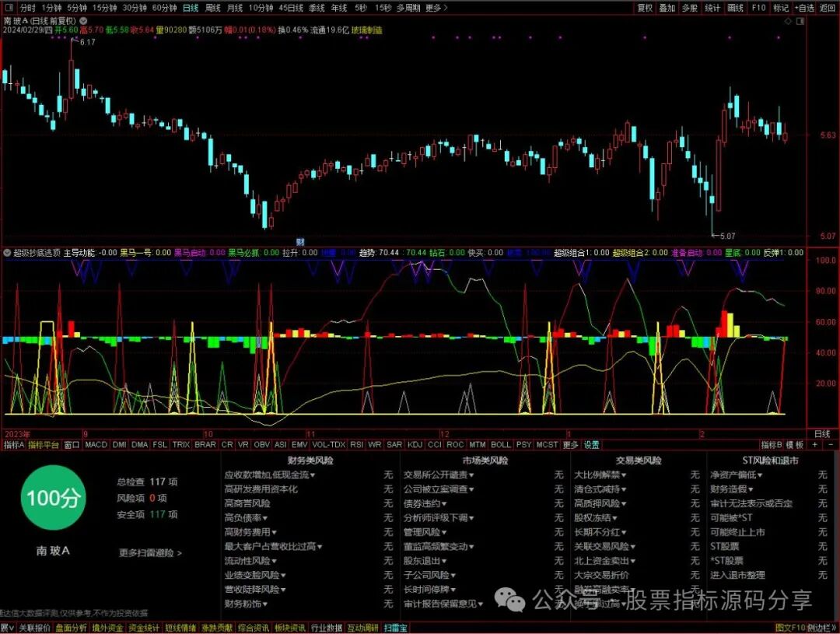Open the 资金统计 bottom tab
Viewport: 840px width, 634px height.
coord(144,628)
